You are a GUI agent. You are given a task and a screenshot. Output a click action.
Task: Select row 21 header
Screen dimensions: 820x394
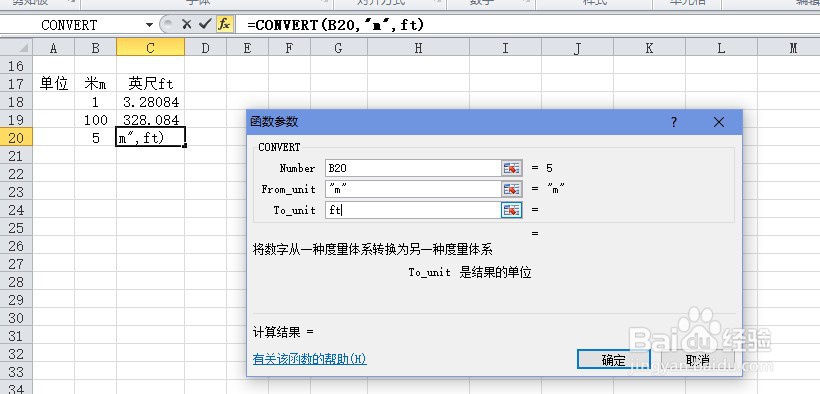[16, 155]
